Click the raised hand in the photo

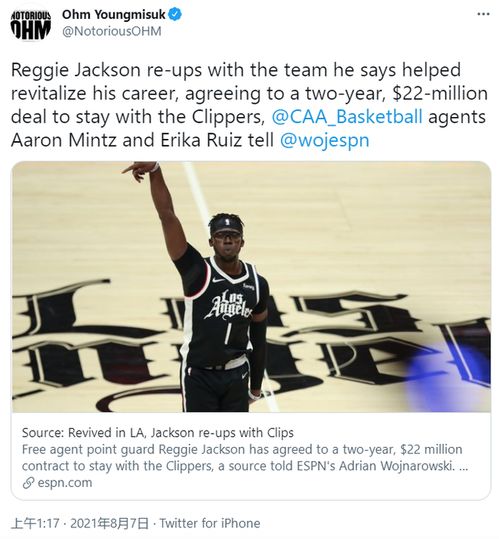tap(141, 170)
